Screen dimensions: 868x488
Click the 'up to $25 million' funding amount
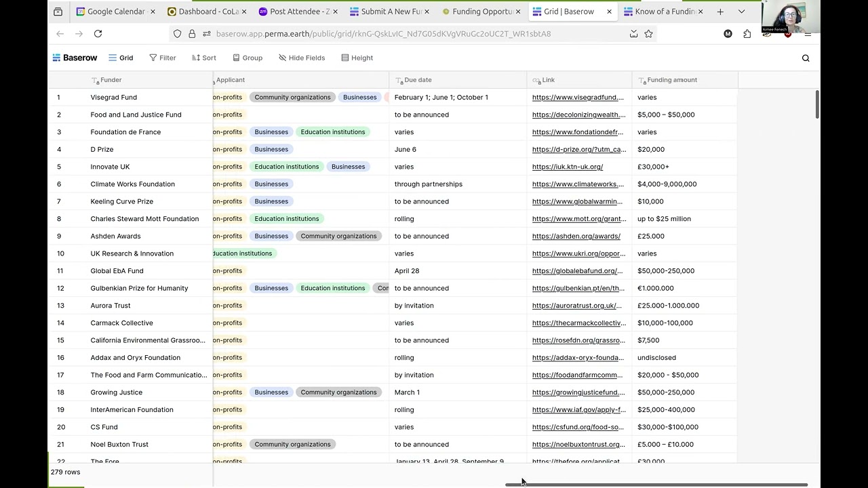point(664,219)
